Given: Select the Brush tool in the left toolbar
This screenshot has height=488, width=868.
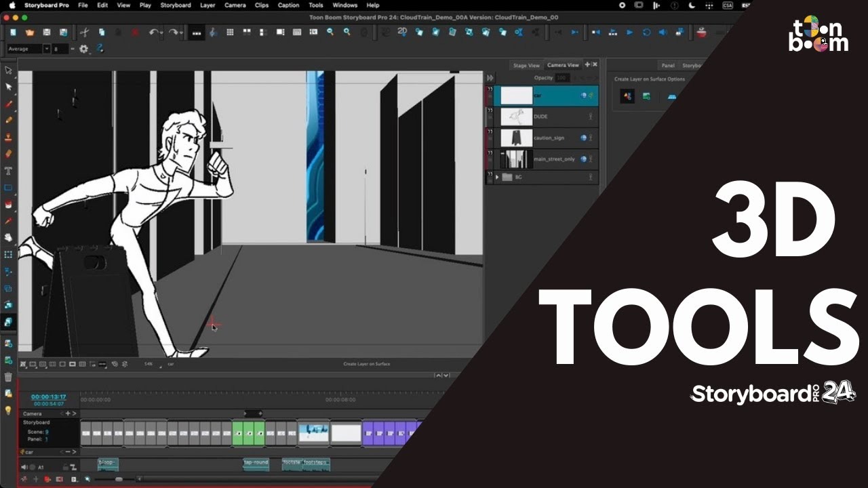Looking at the screenshot, I should click(9, 104).
